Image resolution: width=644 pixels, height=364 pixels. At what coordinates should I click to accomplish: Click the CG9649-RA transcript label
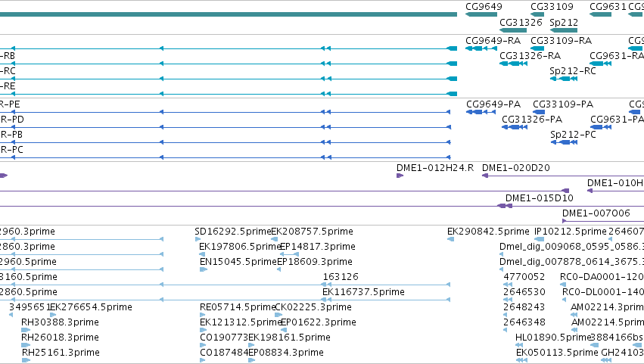(x=493, y=41)
